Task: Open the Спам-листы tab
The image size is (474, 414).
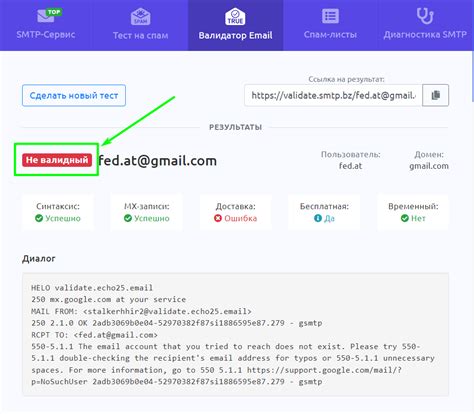Action: coord(330,25)
